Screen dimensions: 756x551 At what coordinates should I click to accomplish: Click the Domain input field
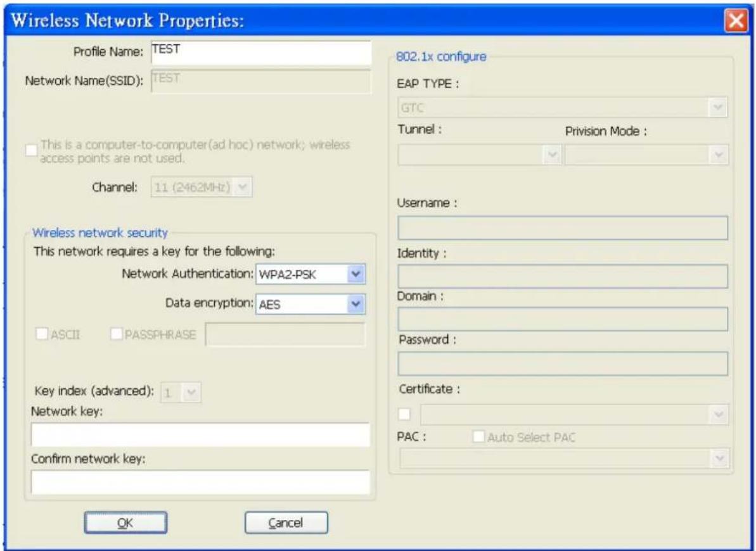(563, 319)
